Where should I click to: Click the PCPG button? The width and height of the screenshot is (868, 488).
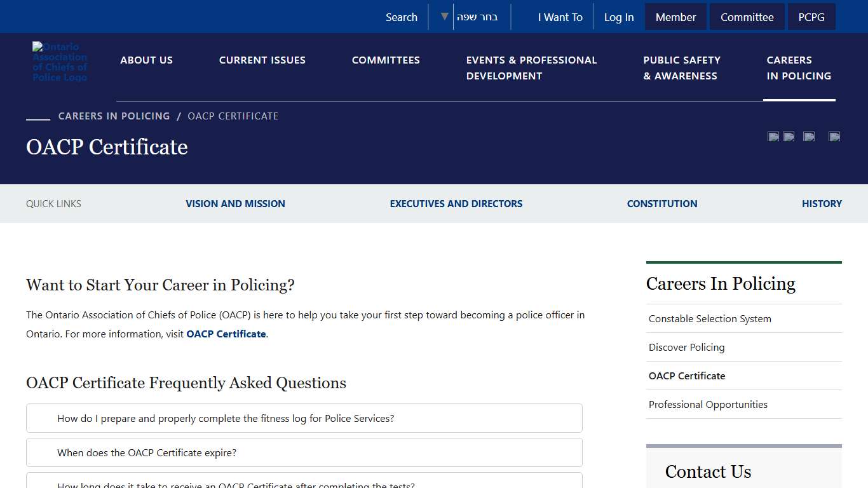[x=811, y=17]
